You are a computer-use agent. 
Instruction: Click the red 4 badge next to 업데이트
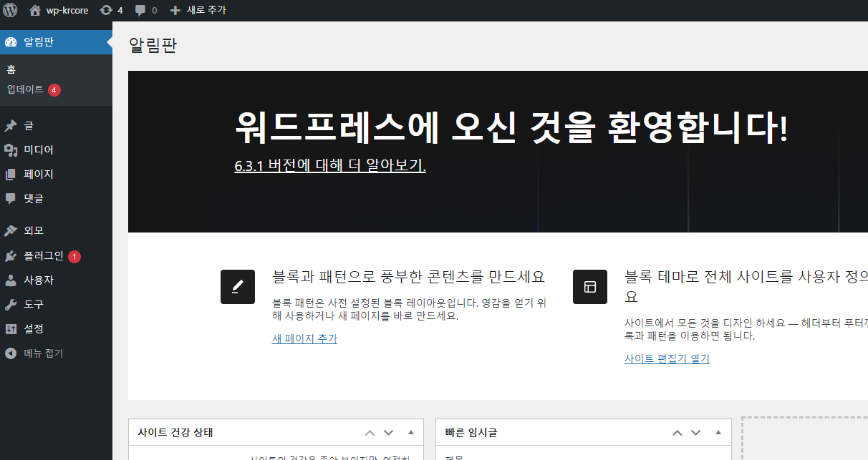pyautogui.click(x=54, y=90)
